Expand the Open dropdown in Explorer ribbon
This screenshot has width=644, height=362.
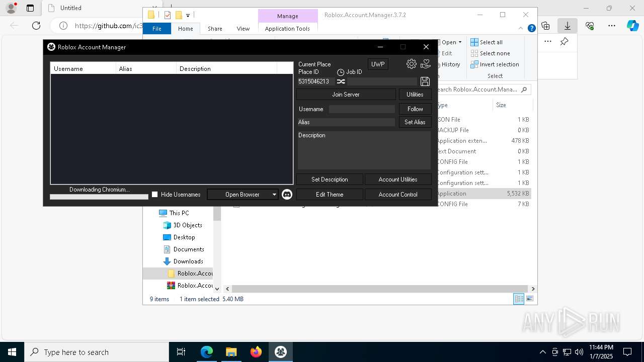point(460,42)
